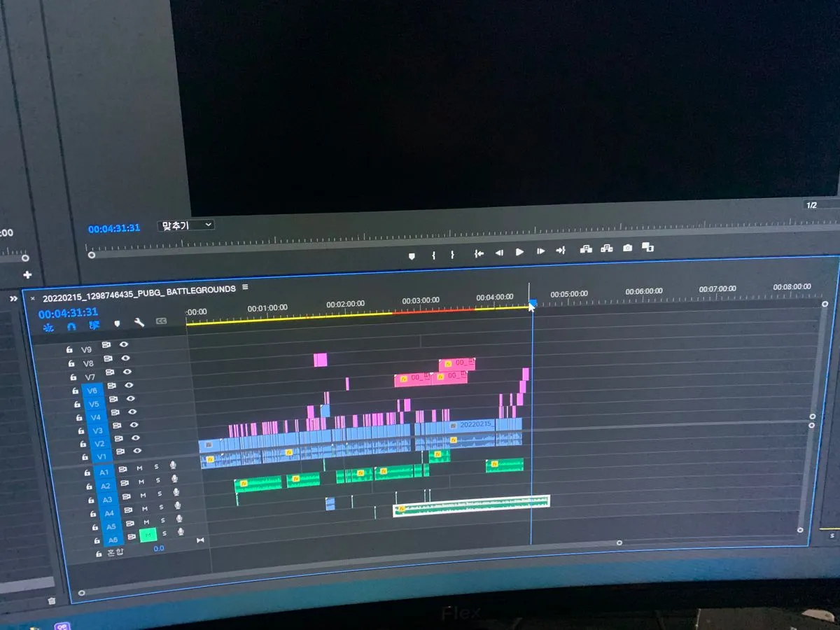Screen dimensions: 840x630
Task: Open the 1/2 playback resolution dropdown
Action: click(812, 205)
